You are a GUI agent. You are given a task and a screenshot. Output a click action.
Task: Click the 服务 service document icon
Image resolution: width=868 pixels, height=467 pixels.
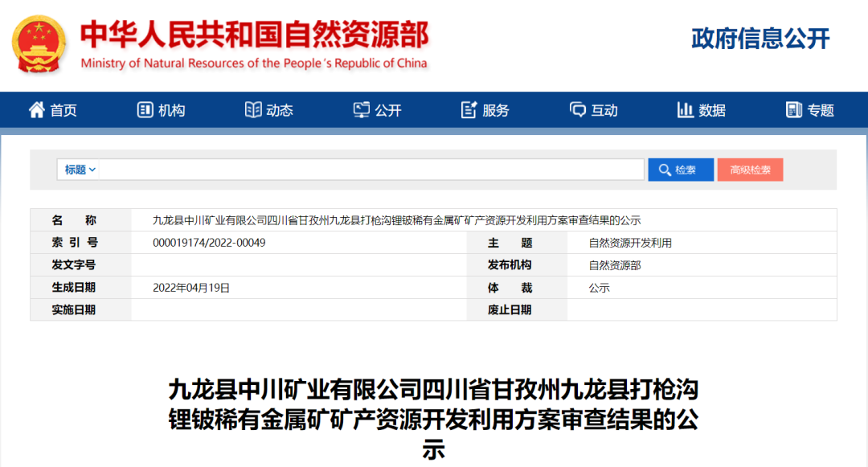[469, 110]
